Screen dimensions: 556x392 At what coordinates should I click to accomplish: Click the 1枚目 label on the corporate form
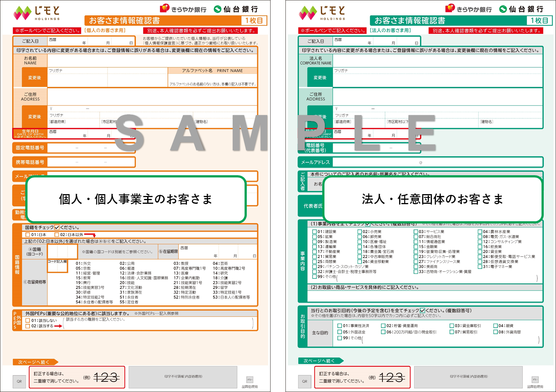tap(540, 20)
